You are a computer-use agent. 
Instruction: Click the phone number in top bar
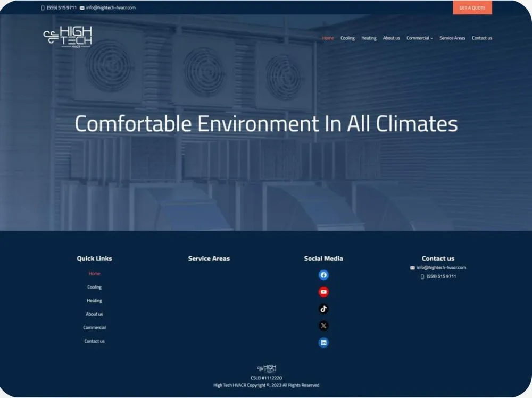point(61,8)
